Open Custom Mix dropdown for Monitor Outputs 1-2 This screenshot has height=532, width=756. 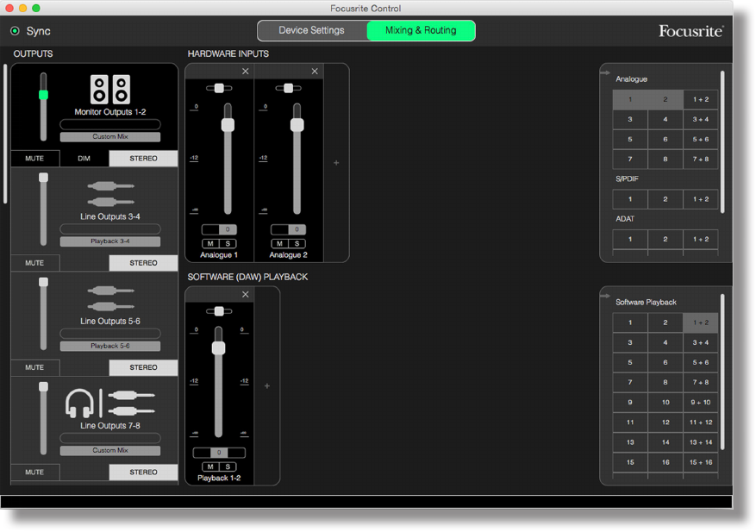pos(110,137)
